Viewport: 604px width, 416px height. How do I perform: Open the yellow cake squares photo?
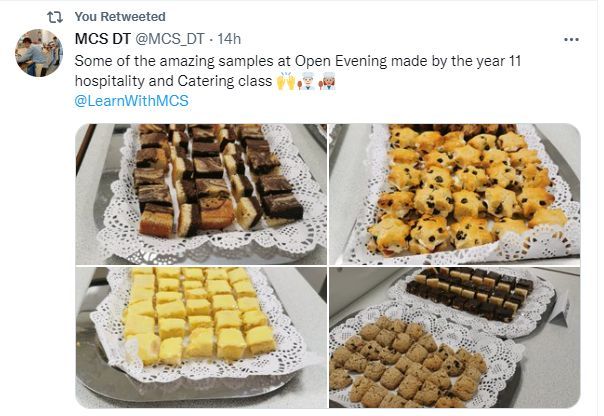coord(201,337)
